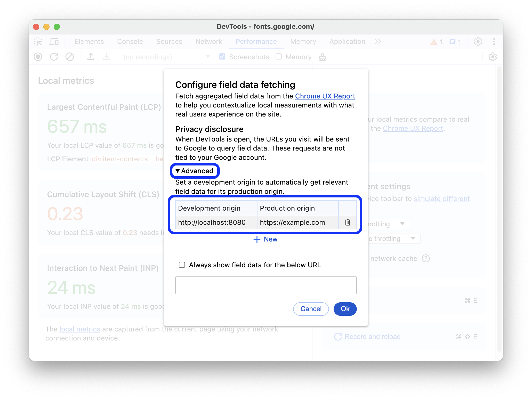Expand the Advanced section disclosure triangle

click(x=178, y=171)
